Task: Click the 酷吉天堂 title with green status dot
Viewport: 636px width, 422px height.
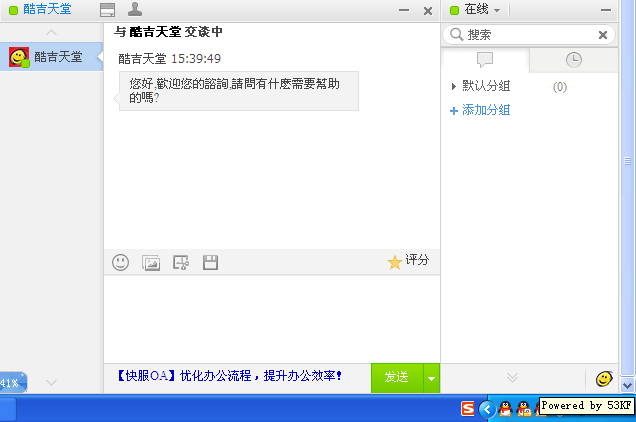Action: pos(41,9)
